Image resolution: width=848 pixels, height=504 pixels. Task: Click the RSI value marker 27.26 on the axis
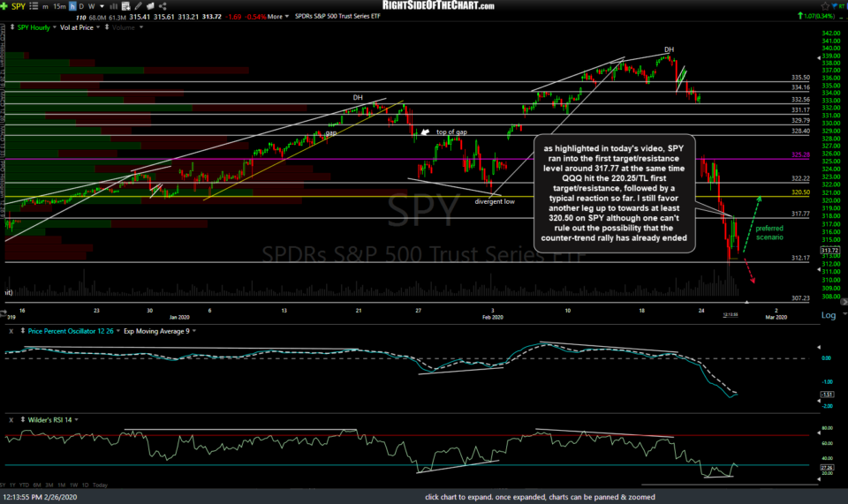(x=828, y=467)
